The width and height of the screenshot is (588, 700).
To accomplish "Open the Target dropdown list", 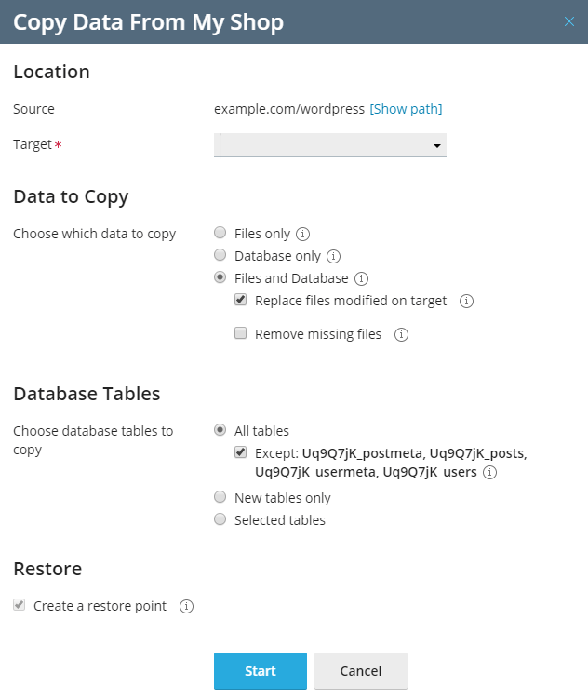I will [x=330, y=145].
